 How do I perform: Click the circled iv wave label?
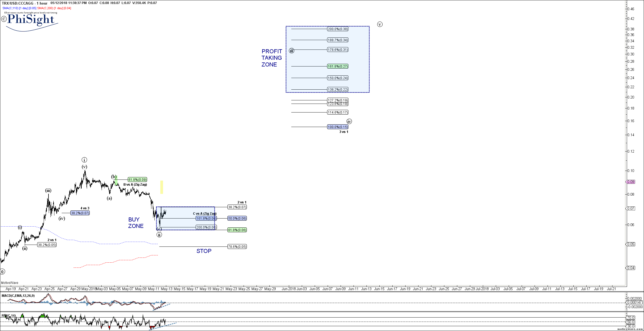tap(349, 121)
